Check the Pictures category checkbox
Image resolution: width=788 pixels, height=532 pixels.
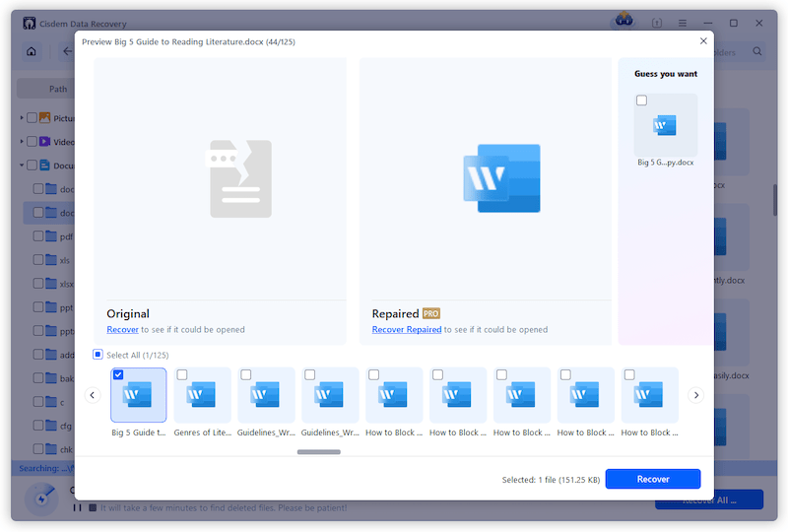click(32, 117)
